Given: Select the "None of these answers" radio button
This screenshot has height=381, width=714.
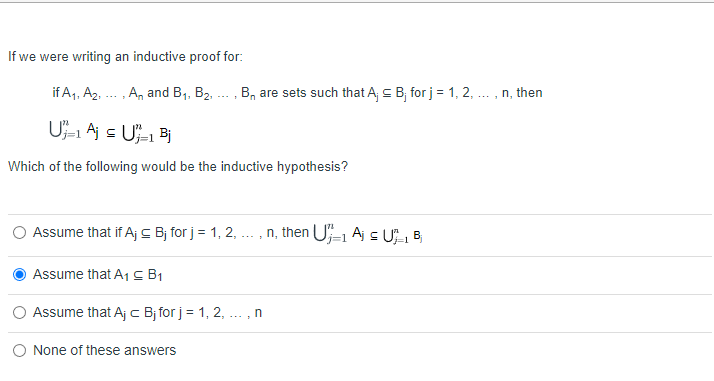Looking at the screenshot, I should pos(19,350).
